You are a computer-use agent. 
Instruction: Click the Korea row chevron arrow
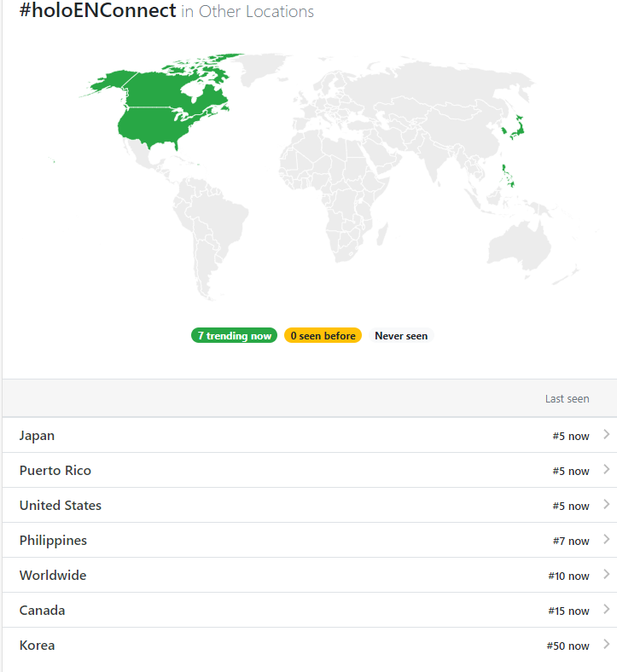[x=606, y=645]
